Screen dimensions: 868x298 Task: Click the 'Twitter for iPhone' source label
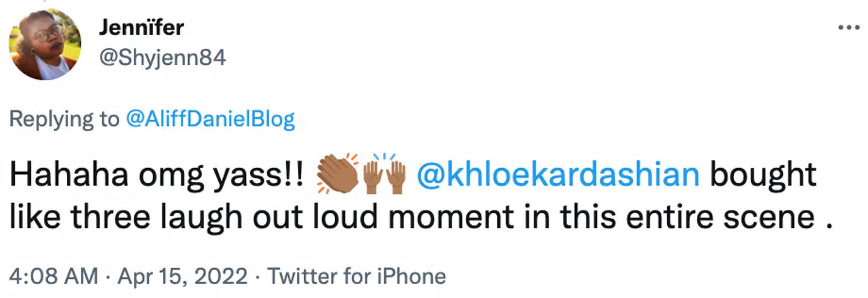point(357,277)
